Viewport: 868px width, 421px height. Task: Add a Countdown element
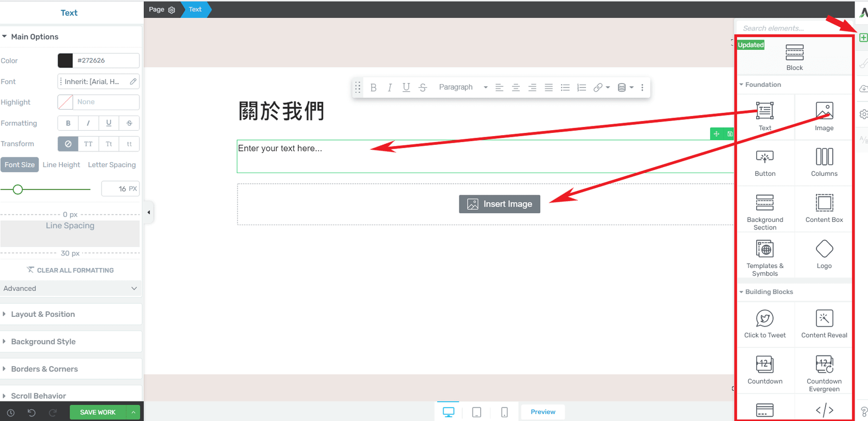(x=765, y=371)
